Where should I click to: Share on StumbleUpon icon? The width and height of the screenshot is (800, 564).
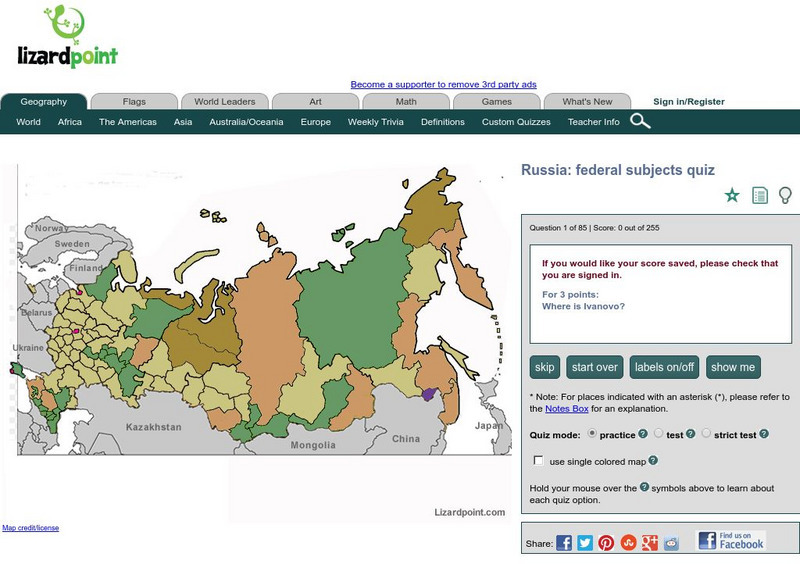coord(628,543)
